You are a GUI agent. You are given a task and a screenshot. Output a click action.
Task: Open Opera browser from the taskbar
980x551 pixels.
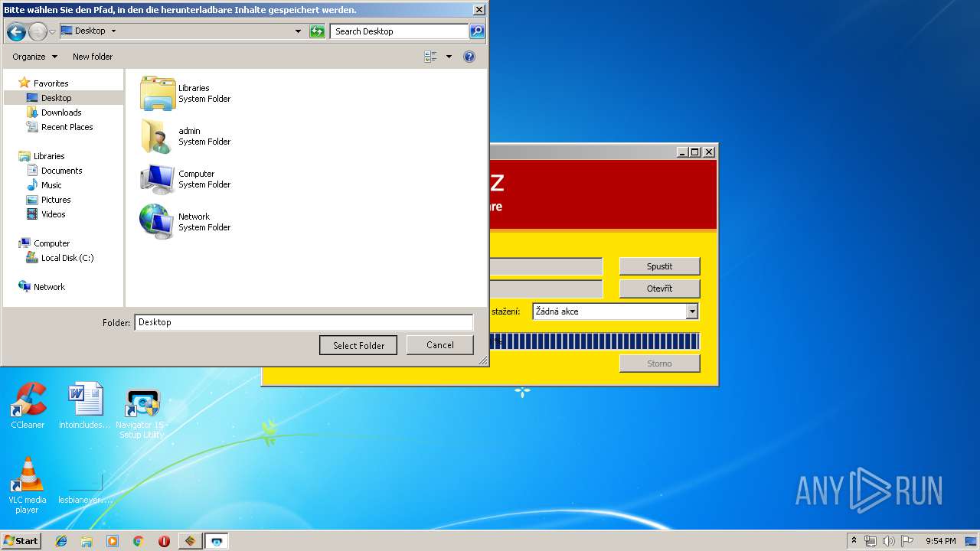point(164,541)
